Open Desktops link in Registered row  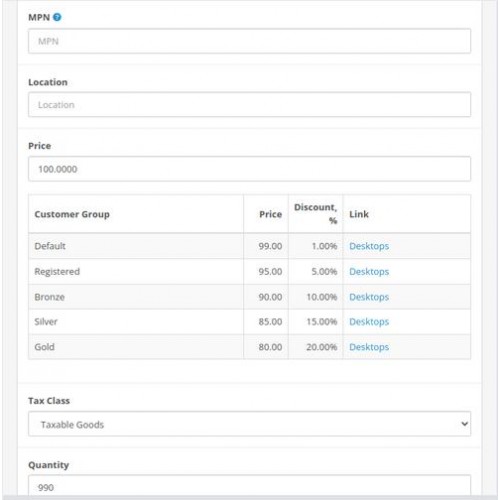pos(369,272)
